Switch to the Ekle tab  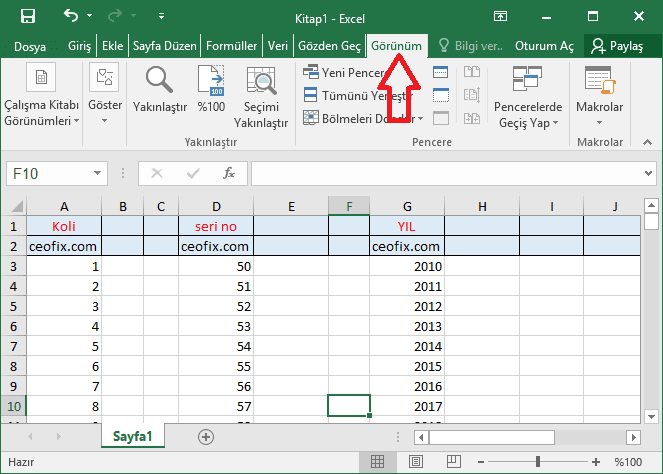112,46
